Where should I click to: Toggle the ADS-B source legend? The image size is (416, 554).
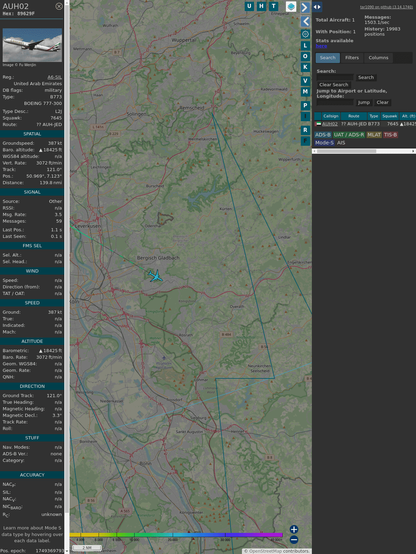(323, 135)
